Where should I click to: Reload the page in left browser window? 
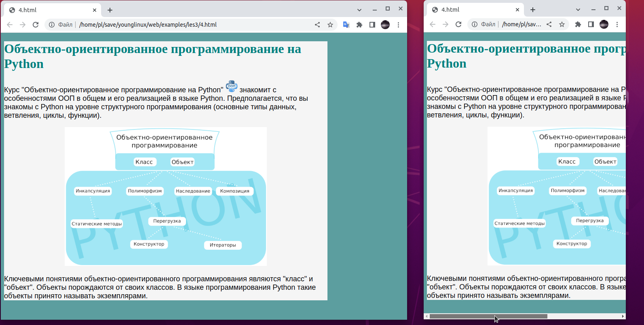(x=36, y=25)
